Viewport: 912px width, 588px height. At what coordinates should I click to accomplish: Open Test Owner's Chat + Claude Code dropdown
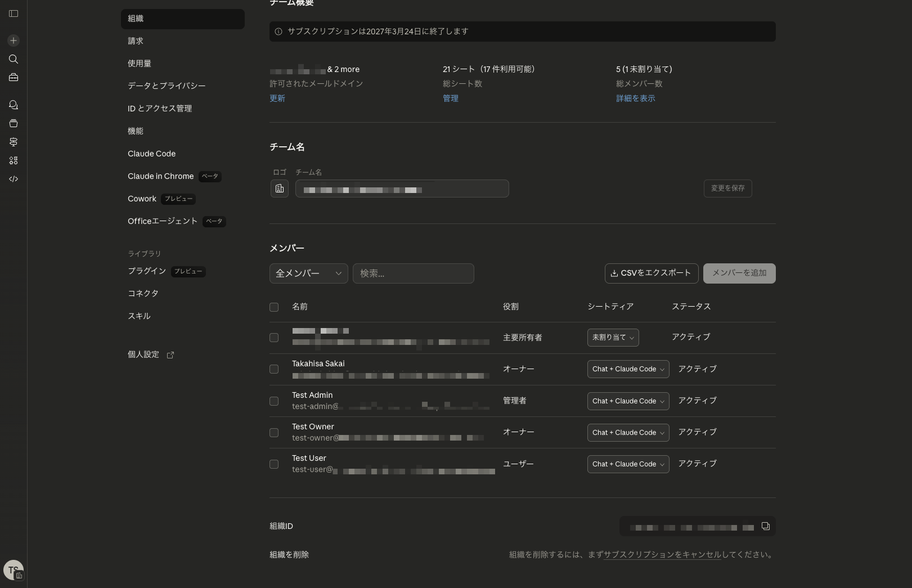tap(628, 433)
